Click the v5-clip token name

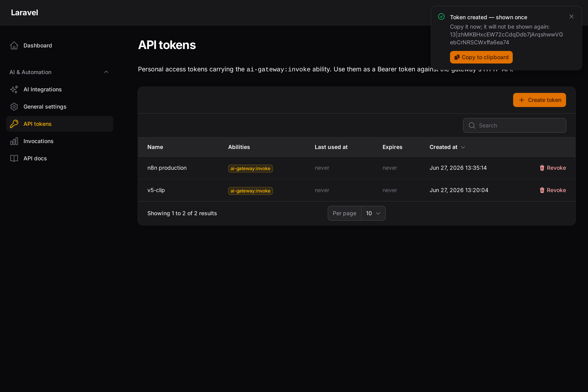(x=156, y=190)
